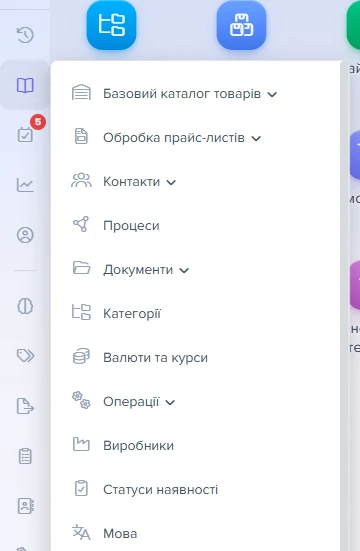Screen dimensions: 360x551
Task: Open the Операції menu item
Action: [131, 402]
